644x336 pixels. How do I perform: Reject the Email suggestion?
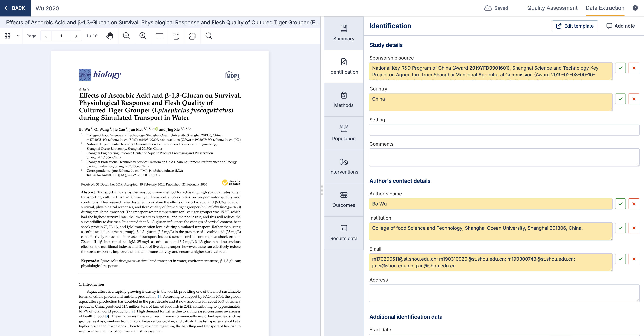click(634, 259)
